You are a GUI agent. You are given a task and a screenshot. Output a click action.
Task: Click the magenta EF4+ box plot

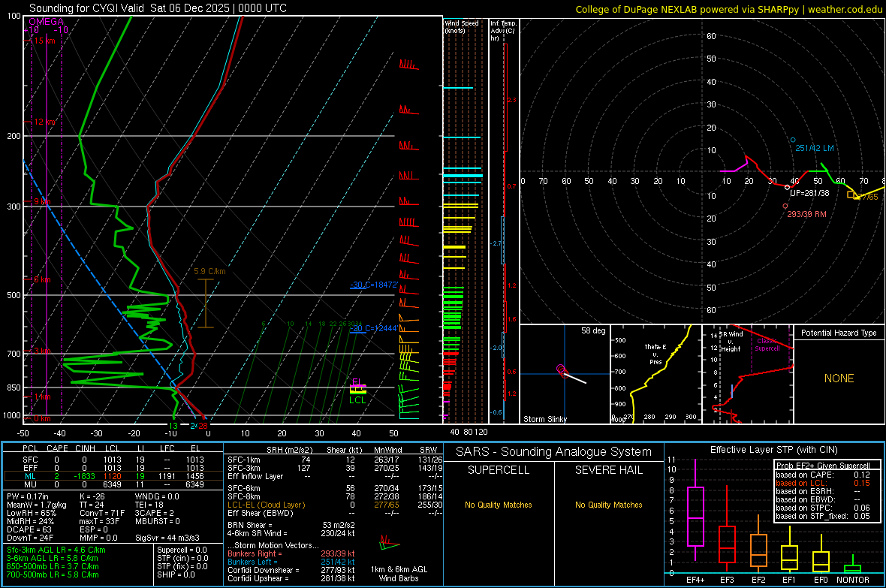695,516
